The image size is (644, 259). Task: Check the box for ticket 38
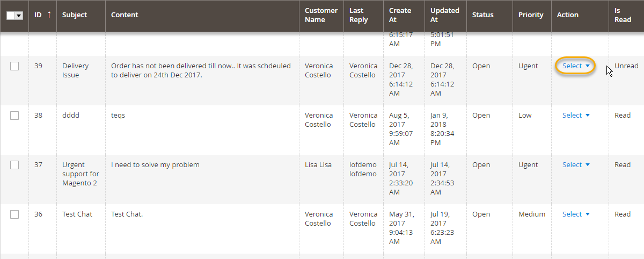click(14, 116)
